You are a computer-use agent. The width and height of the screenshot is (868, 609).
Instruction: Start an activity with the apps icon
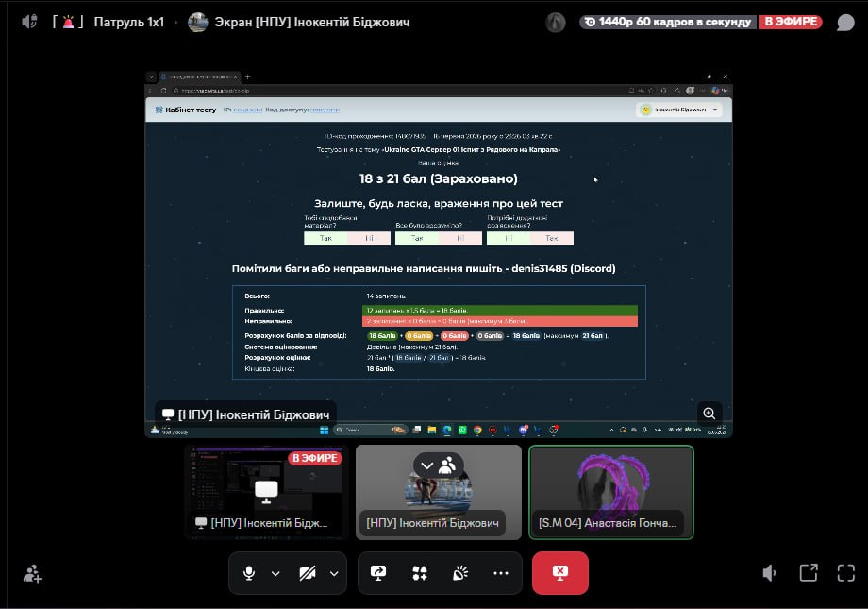click(x=420, y=573)
